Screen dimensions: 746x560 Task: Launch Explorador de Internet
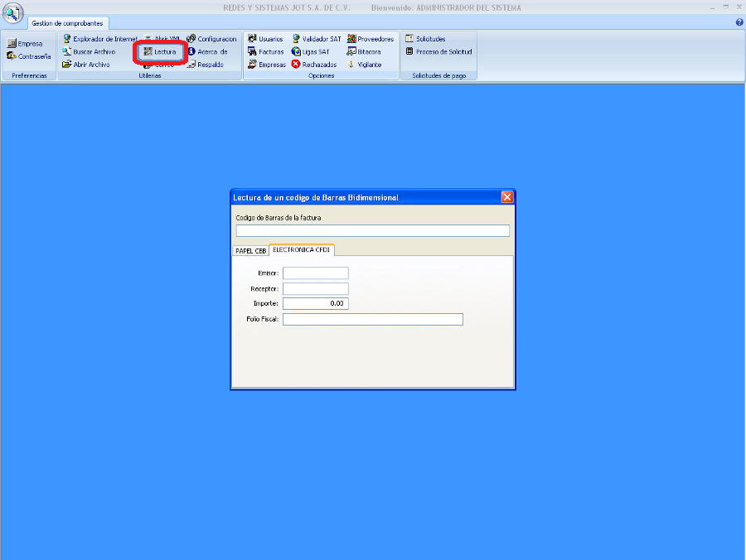pyautogui.click(x=67, y=39)
